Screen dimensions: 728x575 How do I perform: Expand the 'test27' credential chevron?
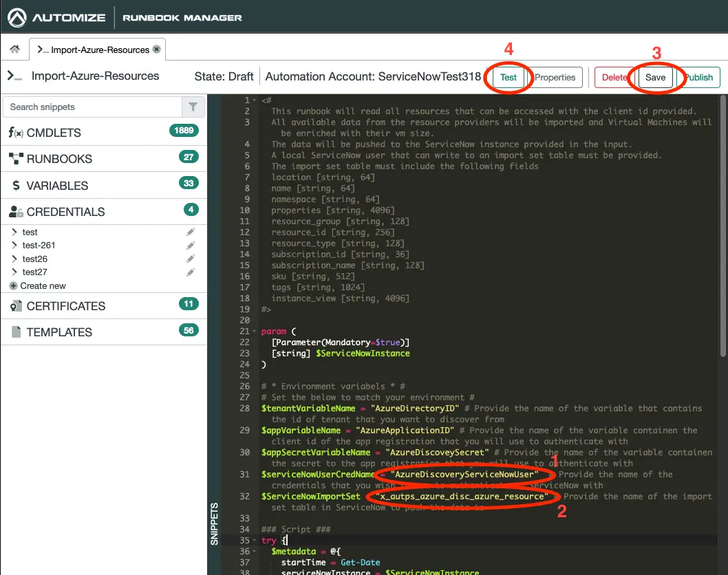tap(14, 272)
